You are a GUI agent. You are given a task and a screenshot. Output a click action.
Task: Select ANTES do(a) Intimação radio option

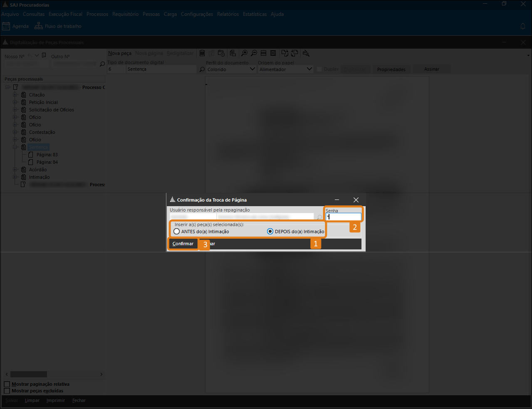pos(177,232)
